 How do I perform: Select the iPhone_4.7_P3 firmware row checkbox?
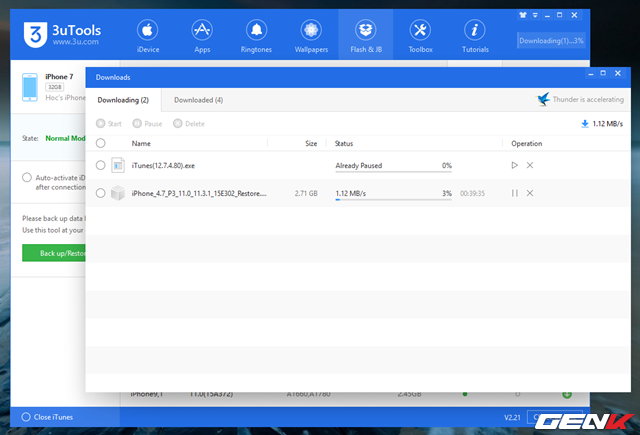100,193
